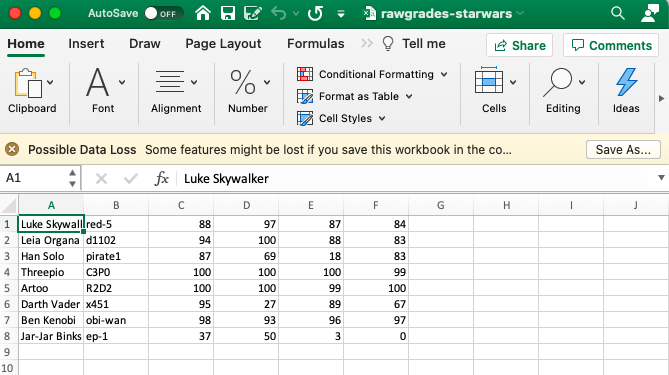Open the Home icon in title bar
Screen dimensions: 669x375
pos(203,13)
